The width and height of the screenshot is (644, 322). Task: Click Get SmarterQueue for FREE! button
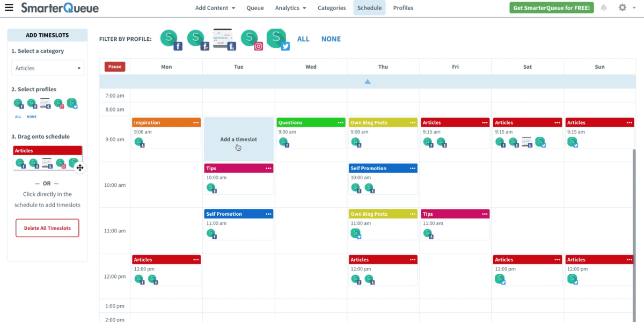click(552, 8)
